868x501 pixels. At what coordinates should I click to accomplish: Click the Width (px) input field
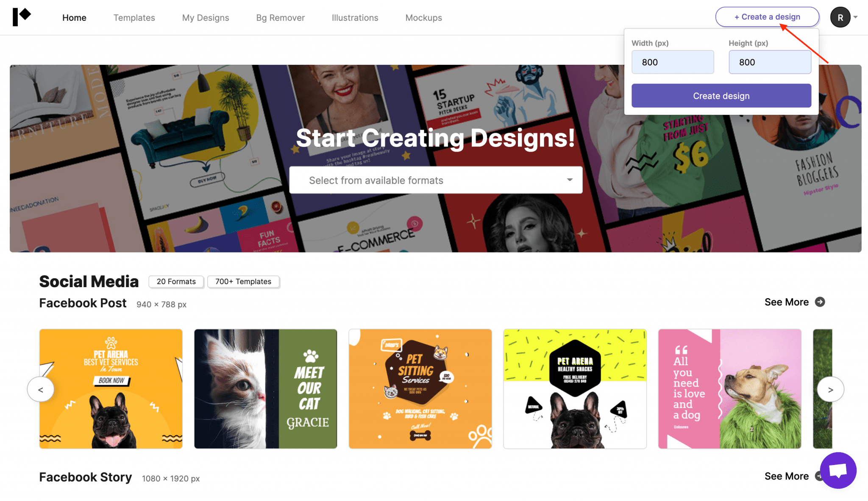673,62
